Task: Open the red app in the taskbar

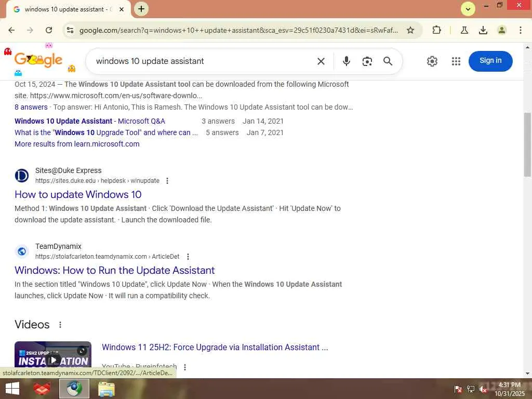Action: click(x=42, y=389)
